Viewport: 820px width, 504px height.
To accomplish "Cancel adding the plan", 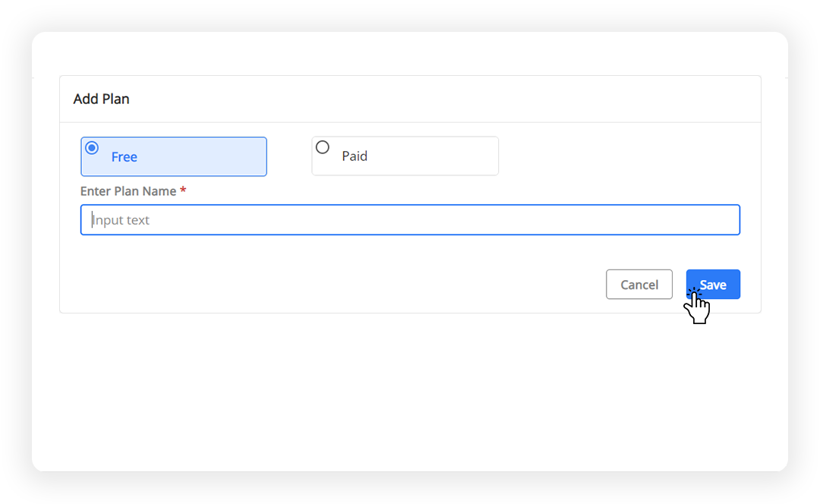I will click(x=639, y=285).
